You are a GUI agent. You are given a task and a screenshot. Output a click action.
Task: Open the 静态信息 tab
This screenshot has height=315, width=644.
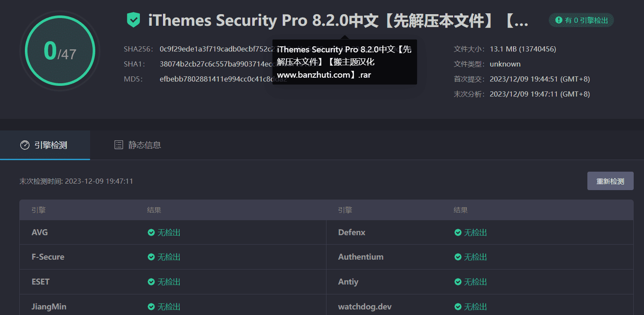(138, 145)
